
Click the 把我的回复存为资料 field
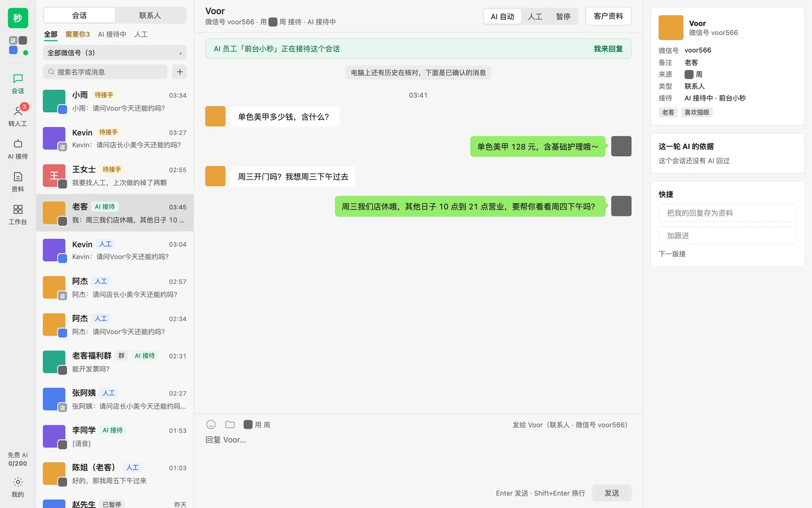tap(727, 213)
